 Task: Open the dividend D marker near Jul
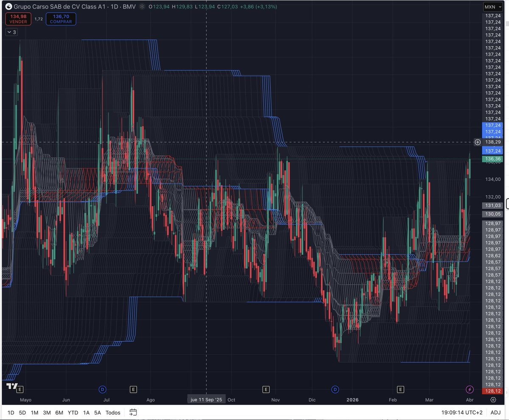point(102,389)
